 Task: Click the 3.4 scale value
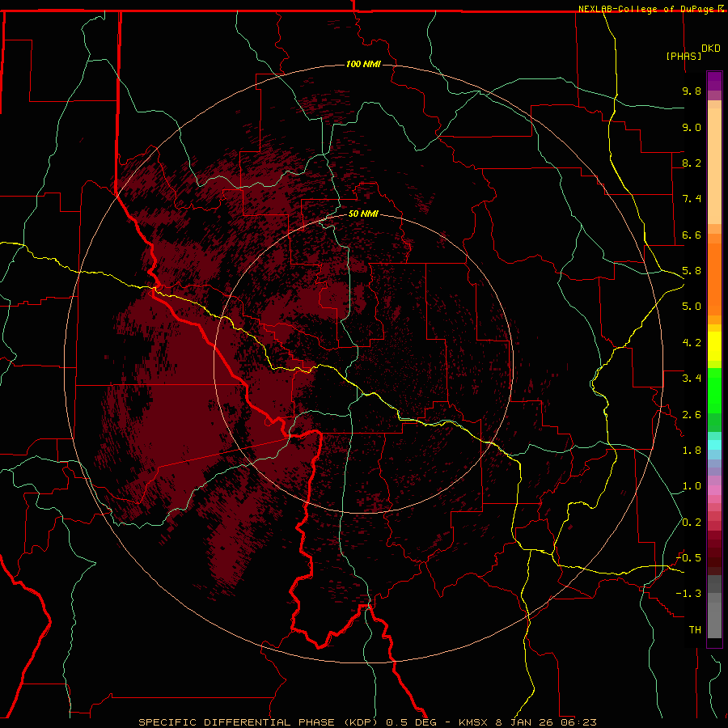pyautogui.click(x=692, y=379)
